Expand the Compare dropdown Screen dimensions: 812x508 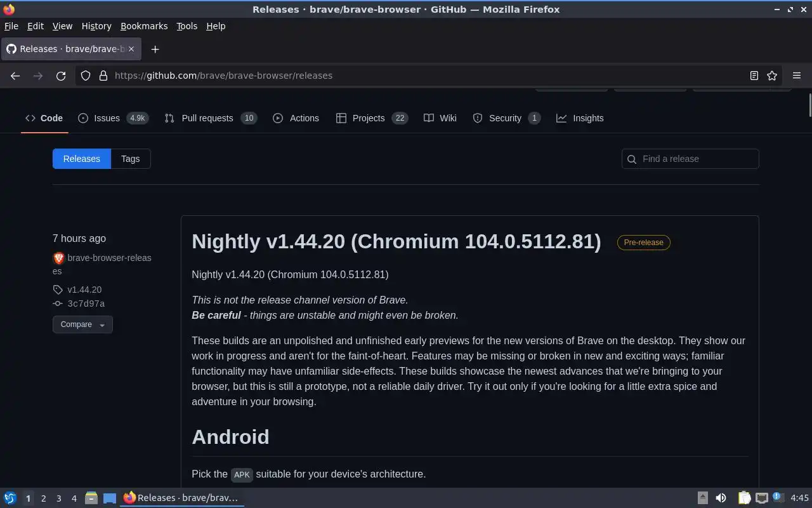(x=82, y=324)
